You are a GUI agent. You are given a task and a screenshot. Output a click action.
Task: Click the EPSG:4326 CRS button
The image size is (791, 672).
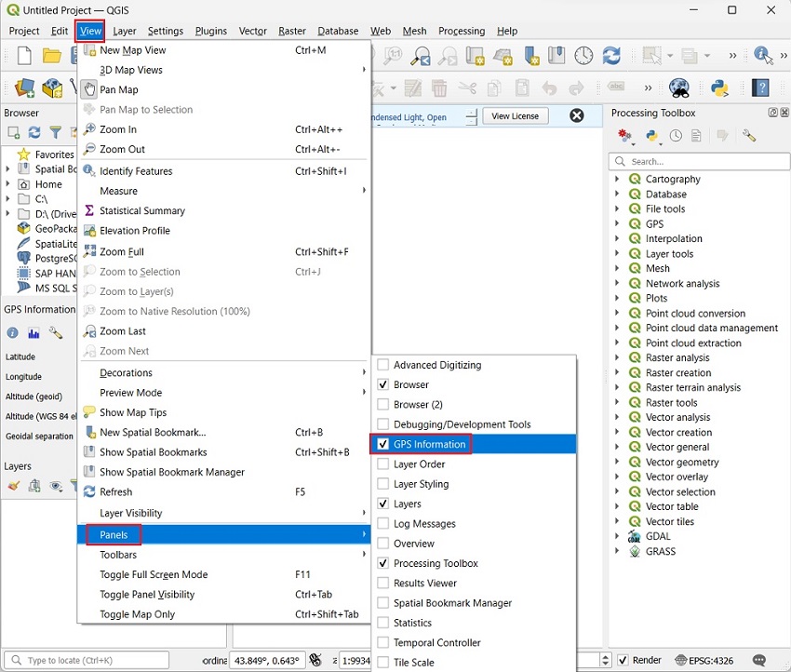point(706,661)
